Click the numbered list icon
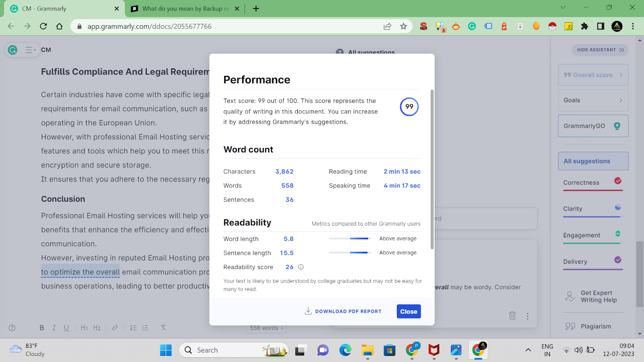This screenshot has height=362, width=644. pos(133,328)
